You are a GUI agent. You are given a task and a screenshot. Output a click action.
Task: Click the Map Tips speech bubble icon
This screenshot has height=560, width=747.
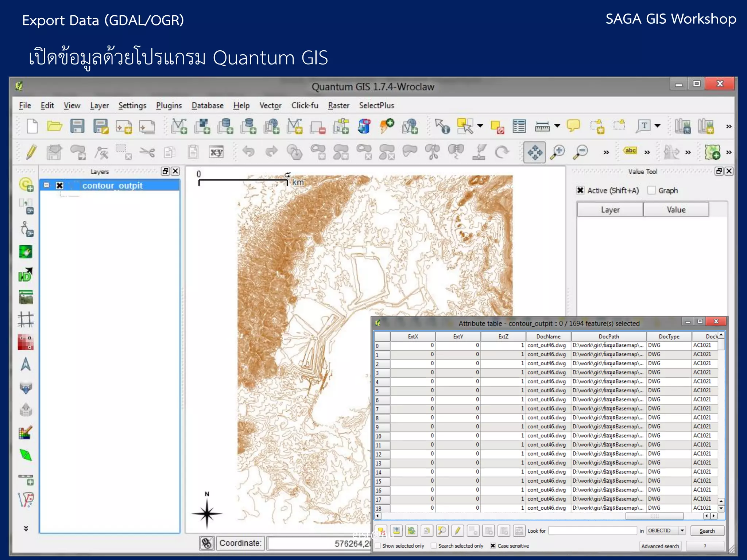pos(573,126)
